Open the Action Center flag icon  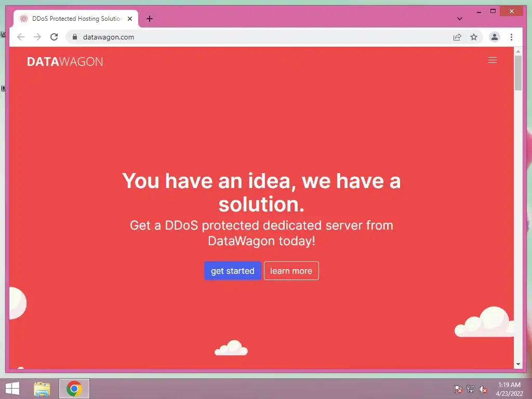pyautogui.click(x=458, y=389)
